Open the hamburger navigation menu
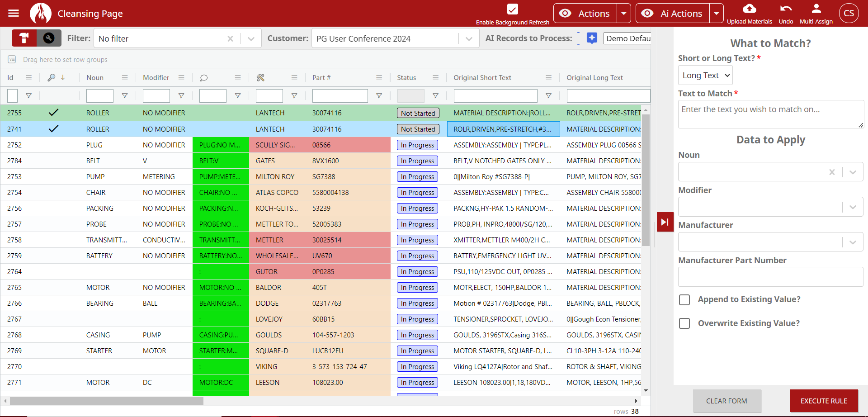Image resolution: width=868 pixels, height=417 pixels. point(14,13)
